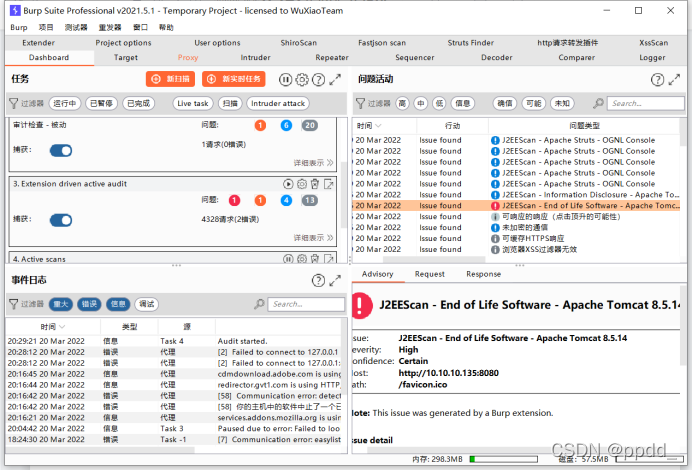Open the Intruder tab
Viewport: 692px width, 470px height.
pyautogui.click(x=256, y=57)
